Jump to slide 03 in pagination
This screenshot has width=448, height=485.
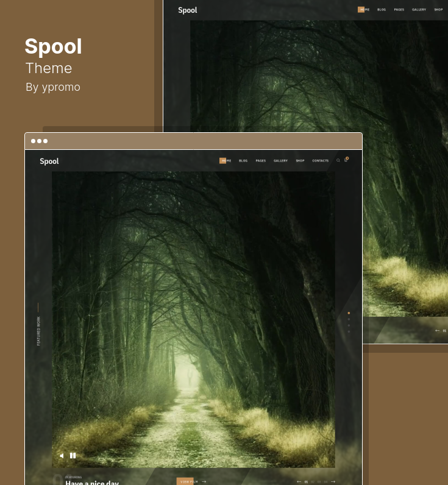(319, 482)
